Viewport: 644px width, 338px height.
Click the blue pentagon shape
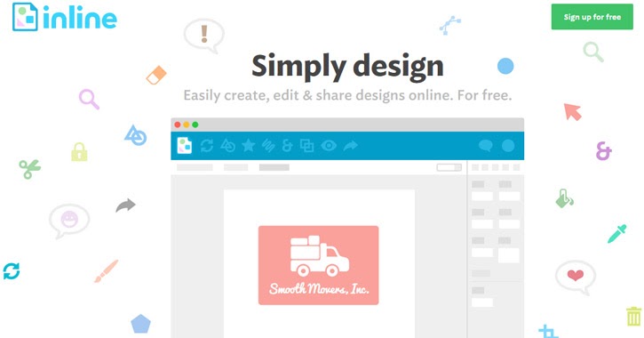coord(141,324)
